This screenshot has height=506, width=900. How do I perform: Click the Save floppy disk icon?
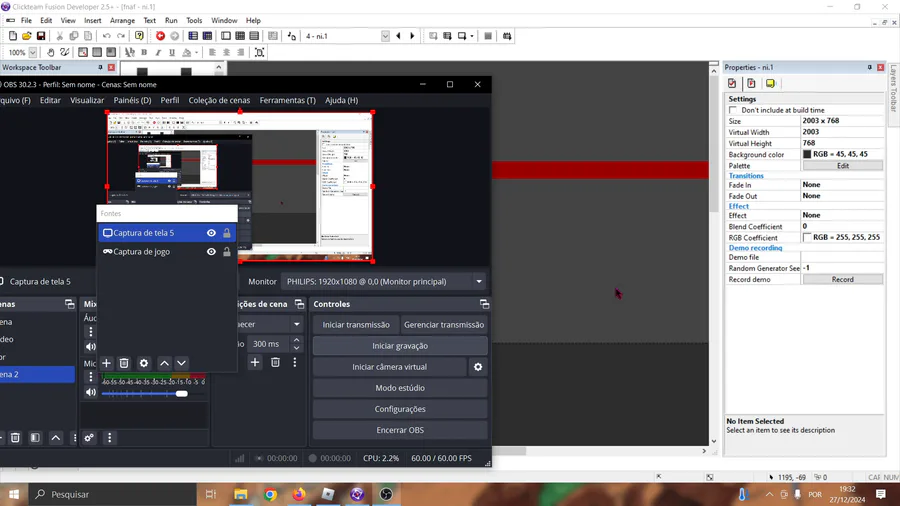coord(41,36)
